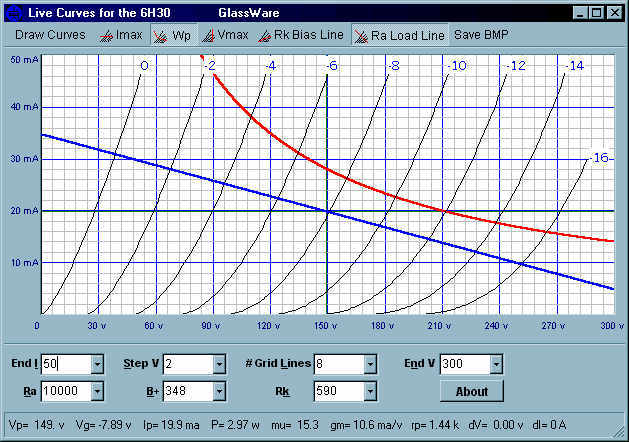This screenshot has width=629, height=442.
Task: Close the Live Curves window
Action: pos(615,13)
